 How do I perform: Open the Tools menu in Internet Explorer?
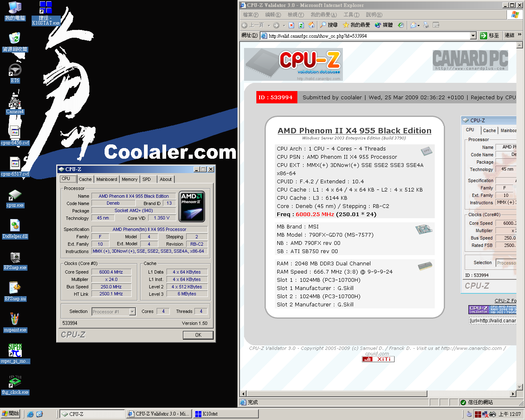pyautogui.click(x=352, y=15)
